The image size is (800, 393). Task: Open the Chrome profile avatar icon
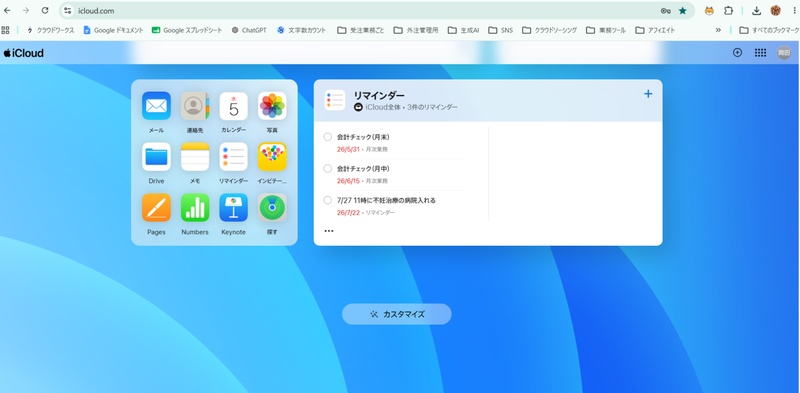coord(776,11)
